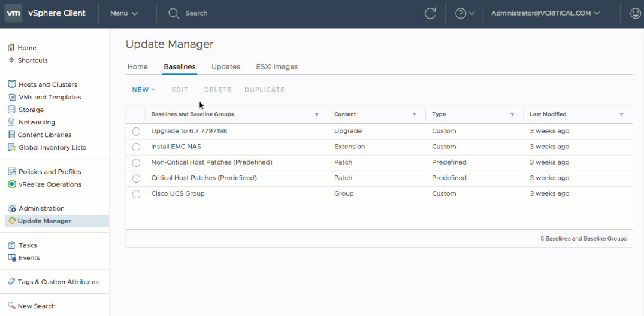Switch to the Baselines tab
The image size is (644, 316).
click(180, 66)
